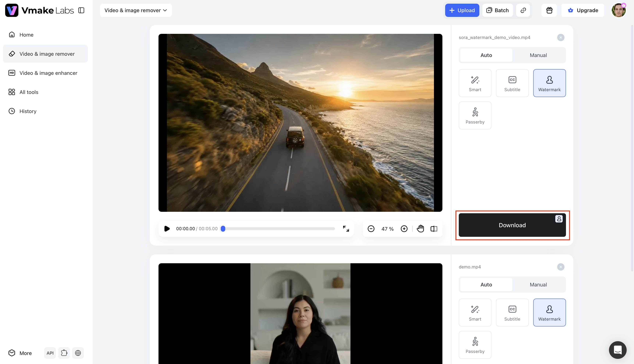Click the Download button

point(512,225)
